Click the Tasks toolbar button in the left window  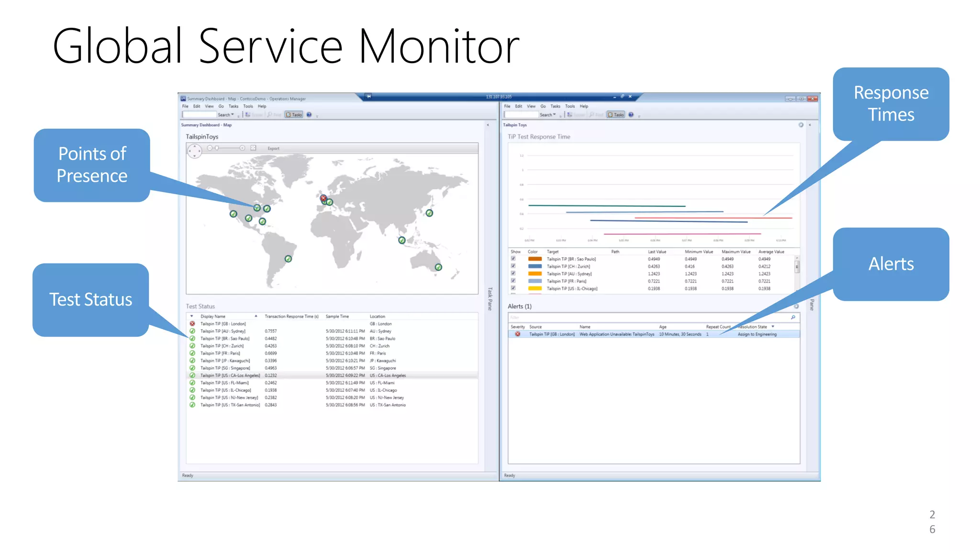point(294,115)
